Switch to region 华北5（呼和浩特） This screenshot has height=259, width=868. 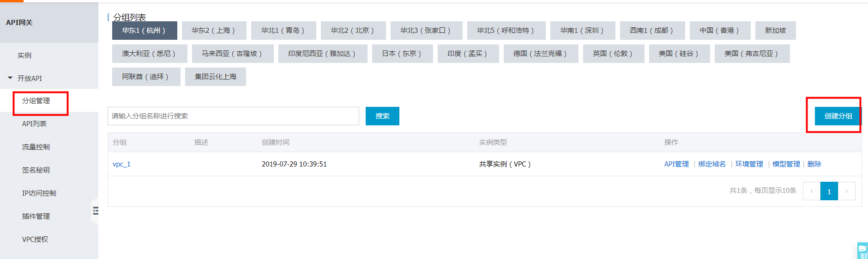(x=506, y=31)
